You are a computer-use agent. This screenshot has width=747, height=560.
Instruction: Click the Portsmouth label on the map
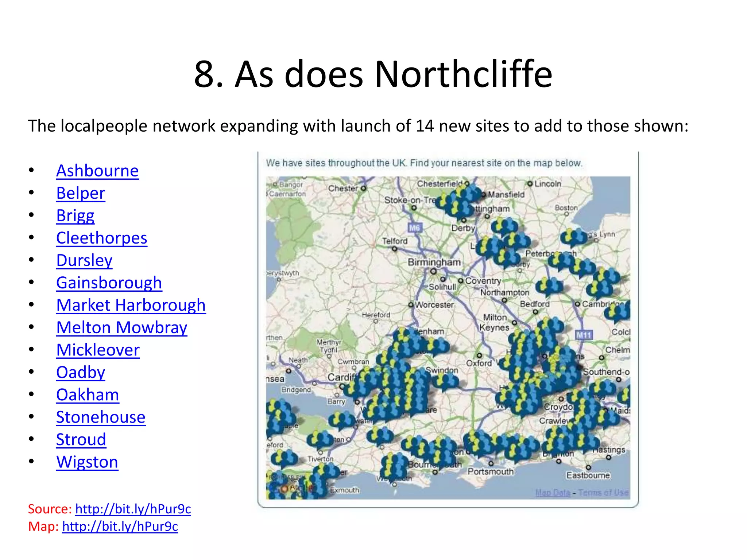pos(491,471)
